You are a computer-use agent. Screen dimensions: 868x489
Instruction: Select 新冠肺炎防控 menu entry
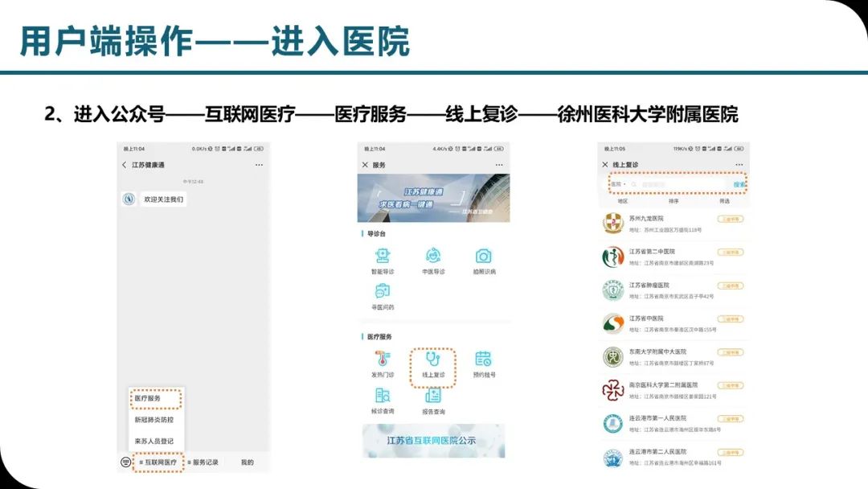154,420
